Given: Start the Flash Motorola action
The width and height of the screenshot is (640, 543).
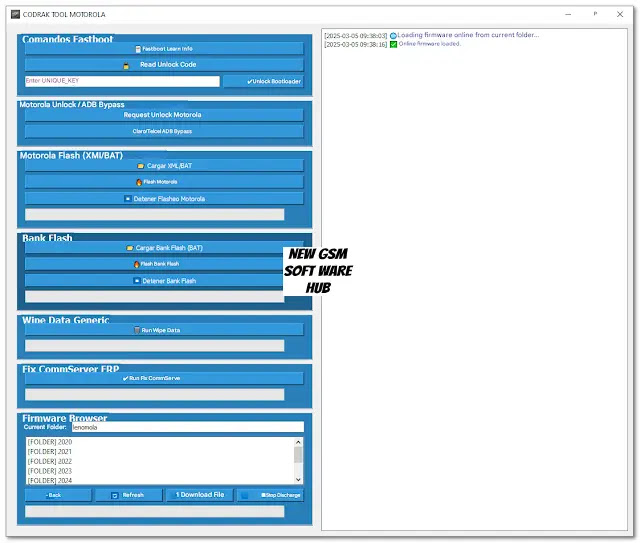Looking at the screenshot, I should 164,182.
